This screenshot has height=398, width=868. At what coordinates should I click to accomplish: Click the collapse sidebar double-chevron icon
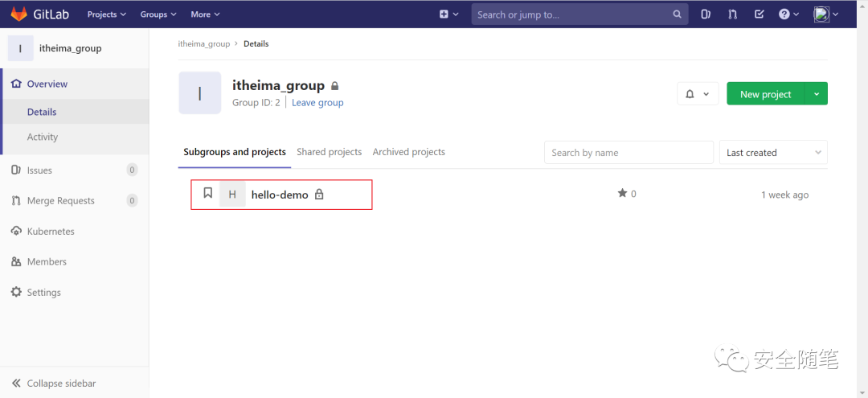pos(16,383)
